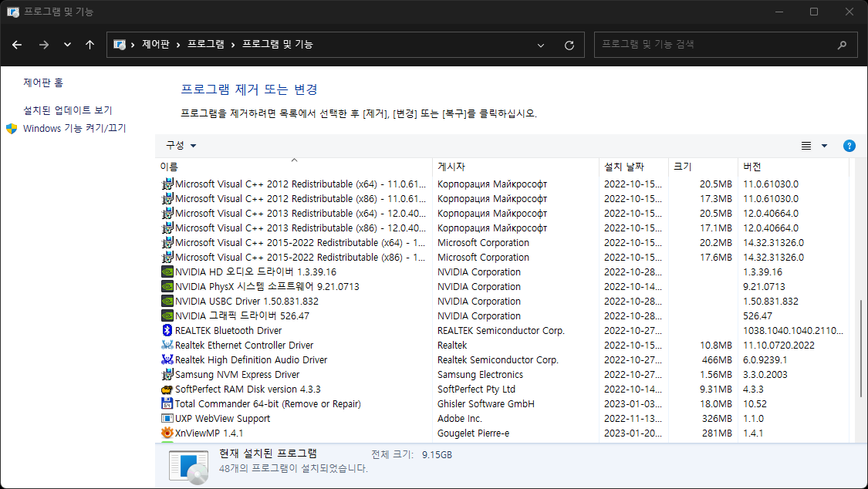Select Visual C++ 2013 Redistributable (x64) icon

click(167, 214)
